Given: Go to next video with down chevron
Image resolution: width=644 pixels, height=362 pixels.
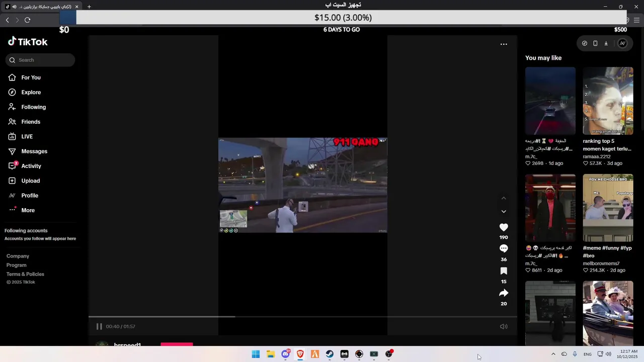Looking at the screenshot, I should [504, 211].
